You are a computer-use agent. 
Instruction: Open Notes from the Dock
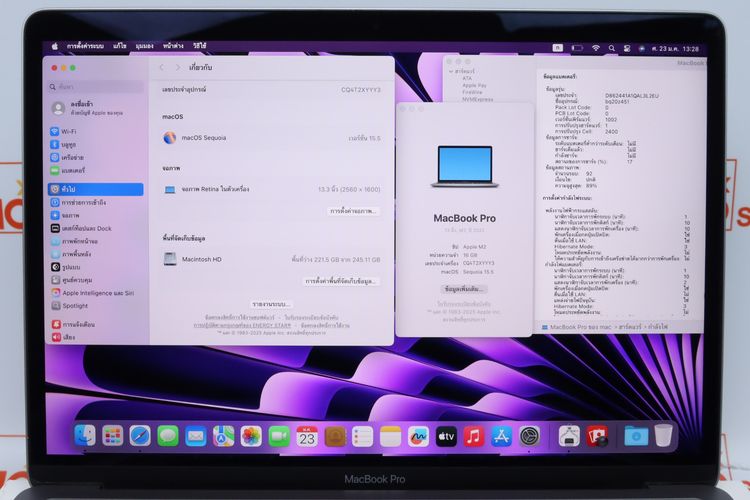pyautogui.click(x=390, y=436)
